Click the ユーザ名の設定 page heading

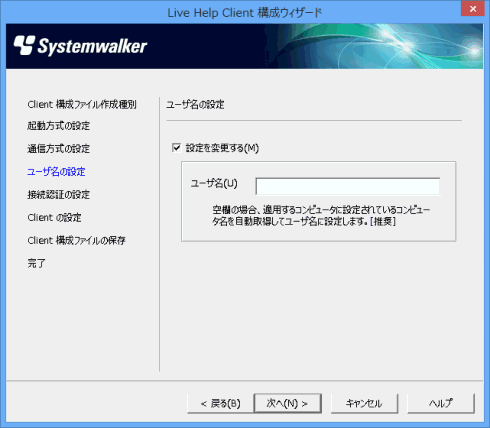(195, 104)
